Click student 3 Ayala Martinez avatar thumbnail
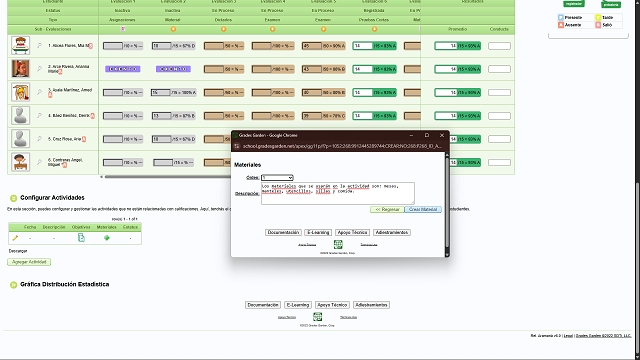Image resolution: width=640 pixels, height=360 pixels. tap(20, 92)
